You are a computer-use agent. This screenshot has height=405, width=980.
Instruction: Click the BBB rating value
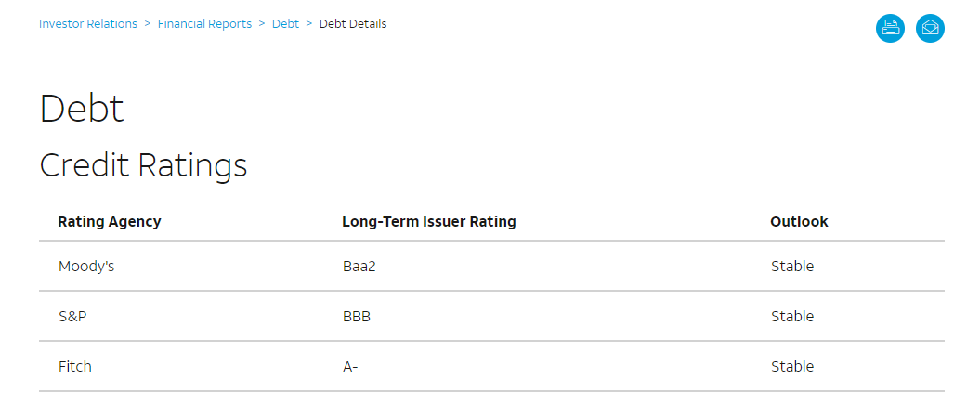coord(357,316)
